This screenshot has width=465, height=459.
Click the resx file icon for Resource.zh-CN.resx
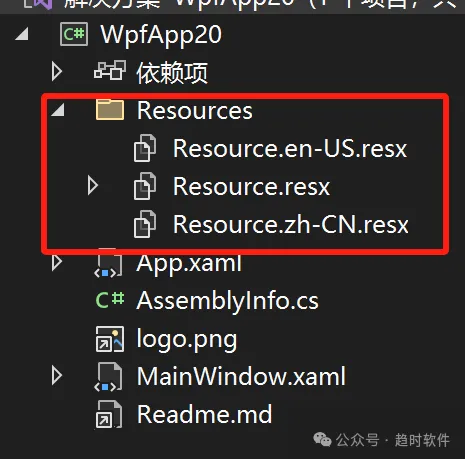145,224
